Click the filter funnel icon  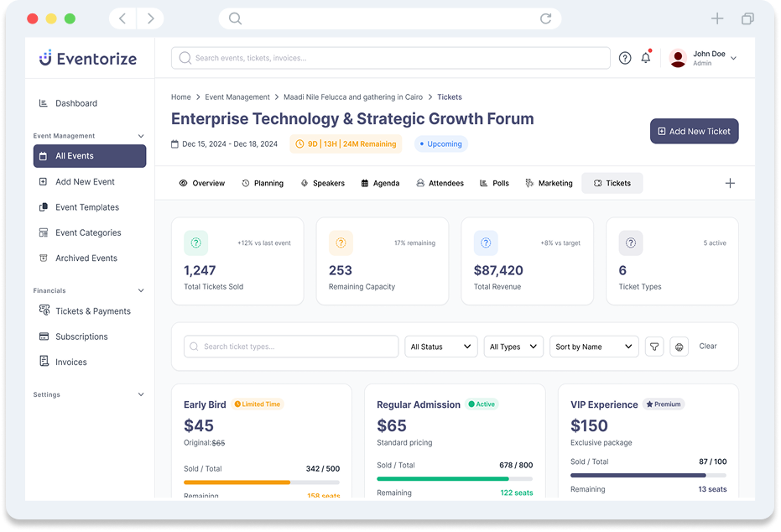pos(653,347)
